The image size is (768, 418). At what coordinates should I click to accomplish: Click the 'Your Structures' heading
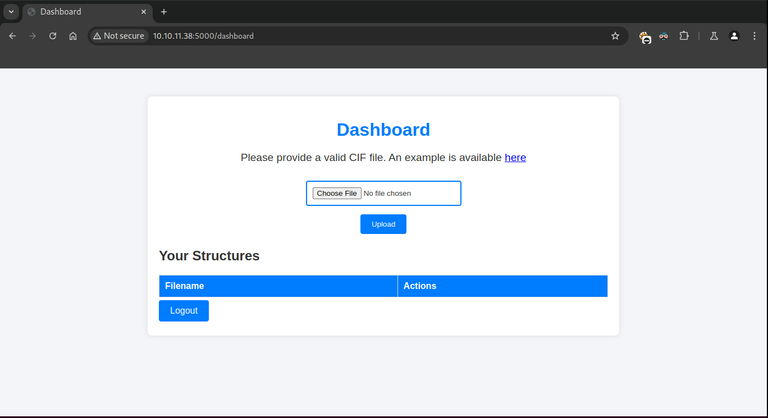tap(209, 256)
